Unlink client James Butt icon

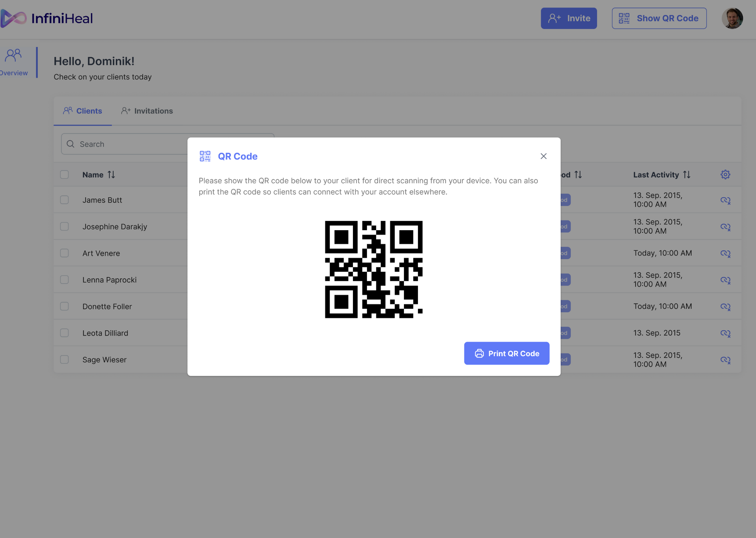pyautogui.click(x=725, y=200)
